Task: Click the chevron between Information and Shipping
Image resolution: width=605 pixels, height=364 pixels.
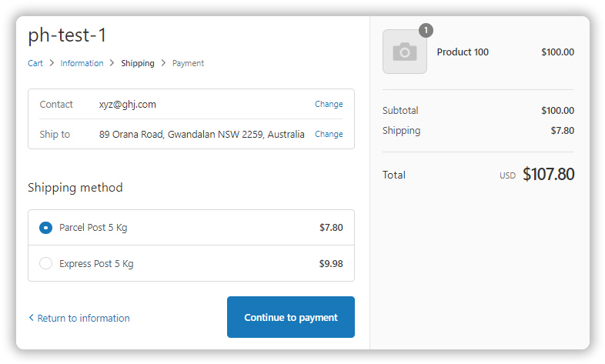Action: coord(112,63)
